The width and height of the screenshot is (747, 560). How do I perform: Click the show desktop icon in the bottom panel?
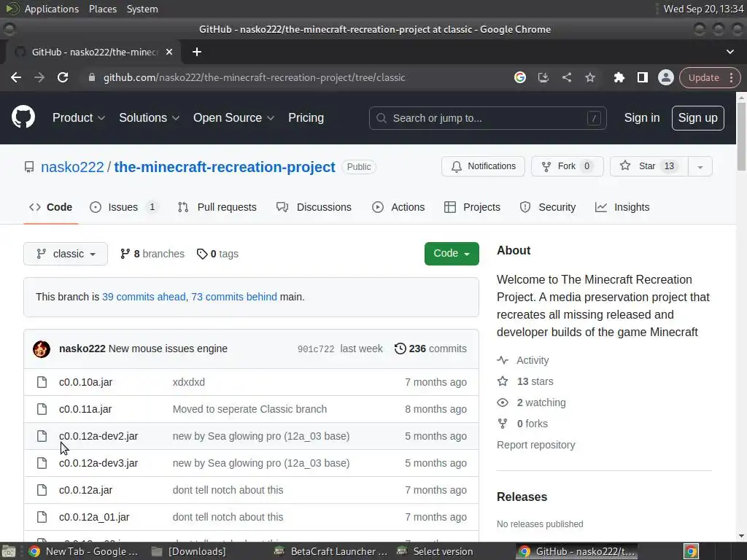click(9, 551)
